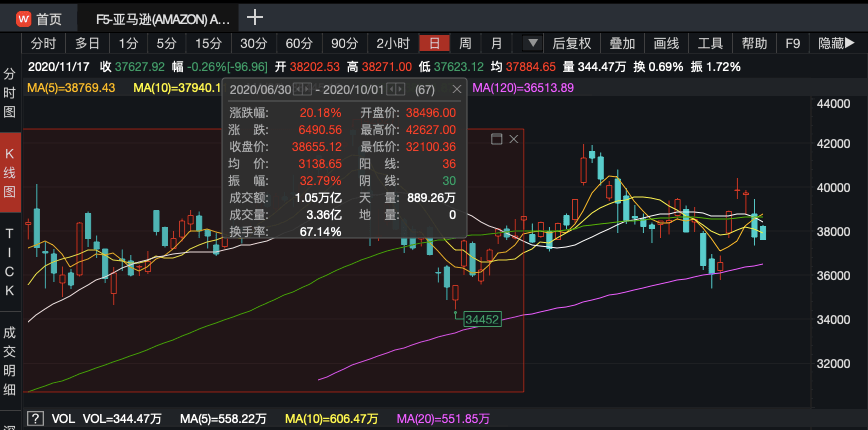Open the more periods dropdown arrow
Image resolution: width=868 pixels, height=430 pixels.
click(532, 44)
